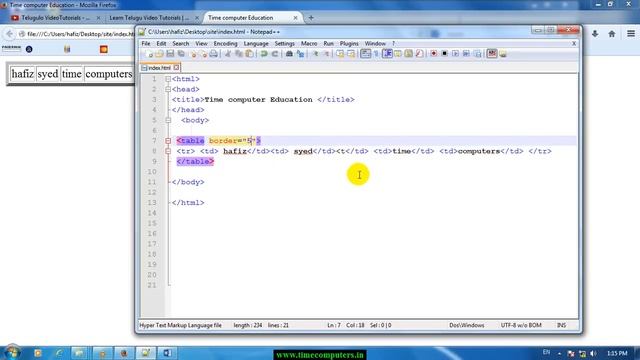The width and height of the screenshot is (640, 360).
Task: Click Firefox back navigation arrow
Action: pyautogui.click(x=9, y=34)
